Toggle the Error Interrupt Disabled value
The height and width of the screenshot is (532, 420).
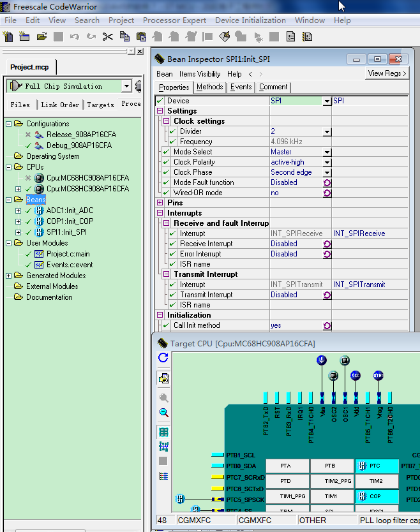point(327,254)
